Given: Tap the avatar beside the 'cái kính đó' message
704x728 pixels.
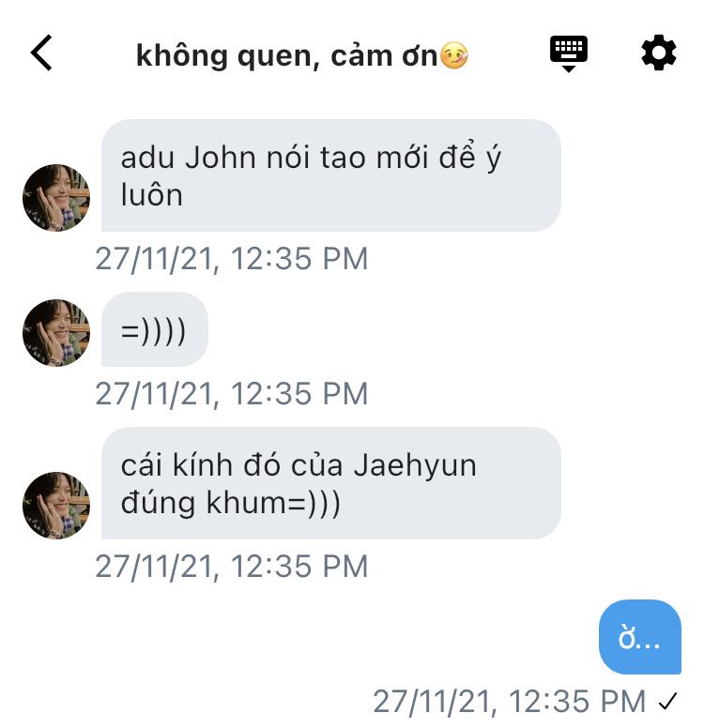Looking at the screenshot, I should 56,506.
